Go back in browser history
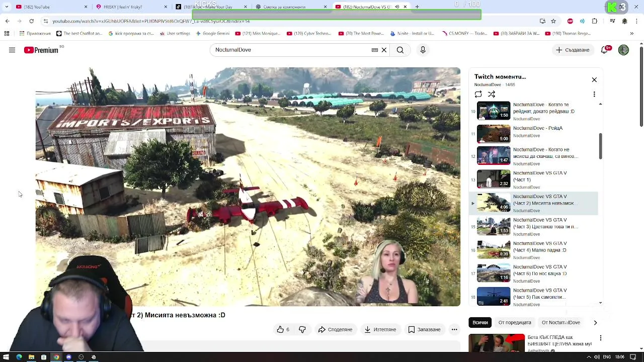This screenshot has width=644, height=362. pyautogui.click(x=7, y=21)
